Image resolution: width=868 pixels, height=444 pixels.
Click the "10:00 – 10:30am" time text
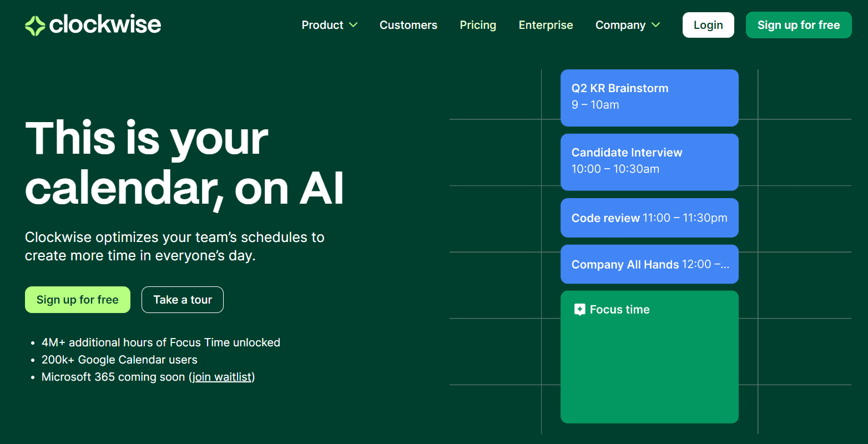(x=615, y=169)
